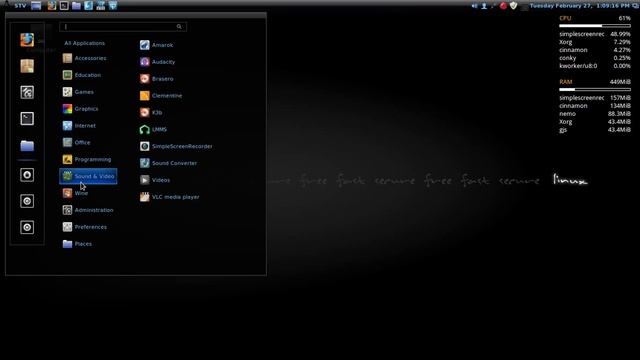This screenshot has height=360, width=640.
Task: Click the red recording tray icon
Action: pyautogui.click(x=503, y=6)
